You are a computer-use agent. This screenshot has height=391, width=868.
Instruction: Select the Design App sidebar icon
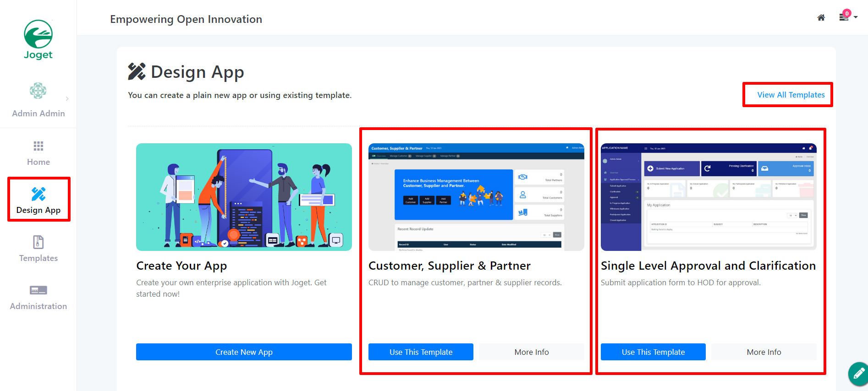pos(38,194)
